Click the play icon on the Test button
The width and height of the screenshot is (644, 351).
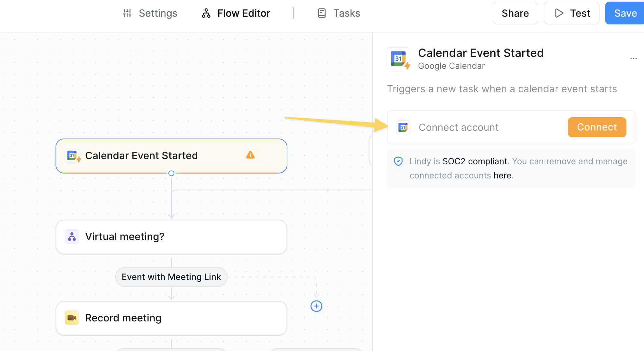click(559, 13)
